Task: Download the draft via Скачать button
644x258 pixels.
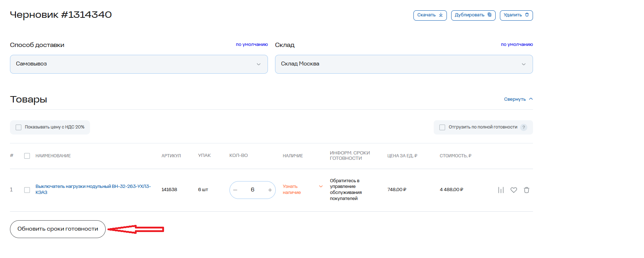Action: (x=430, y=15)
